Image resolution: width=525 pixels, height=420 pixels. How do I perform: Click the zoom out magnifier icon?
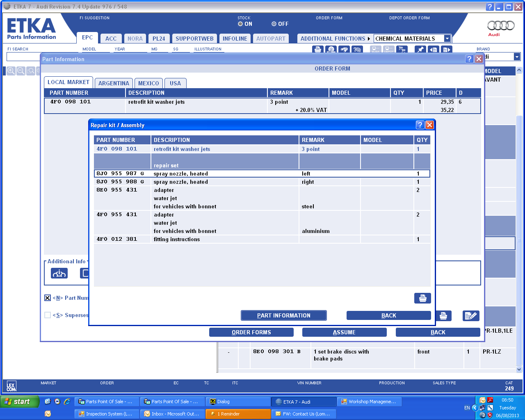point(21,71)
